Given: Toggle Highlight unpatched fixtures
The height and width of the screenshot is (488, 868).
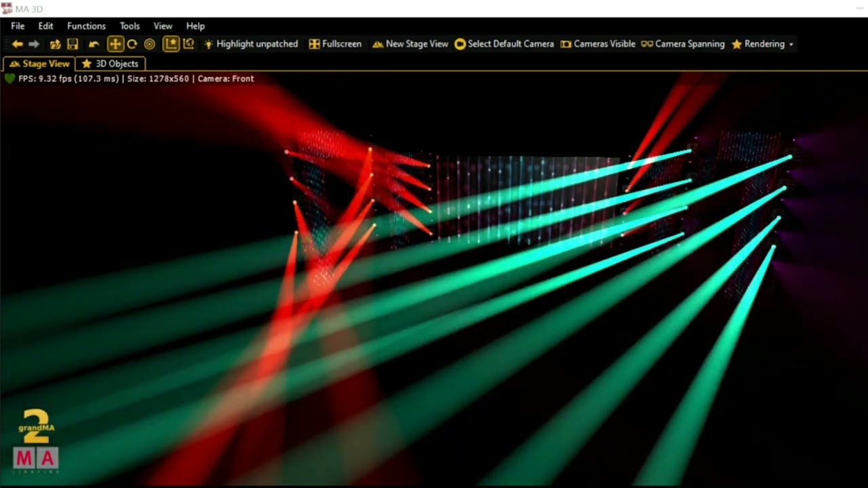Looking at the screenshot, I should (251, 44).
